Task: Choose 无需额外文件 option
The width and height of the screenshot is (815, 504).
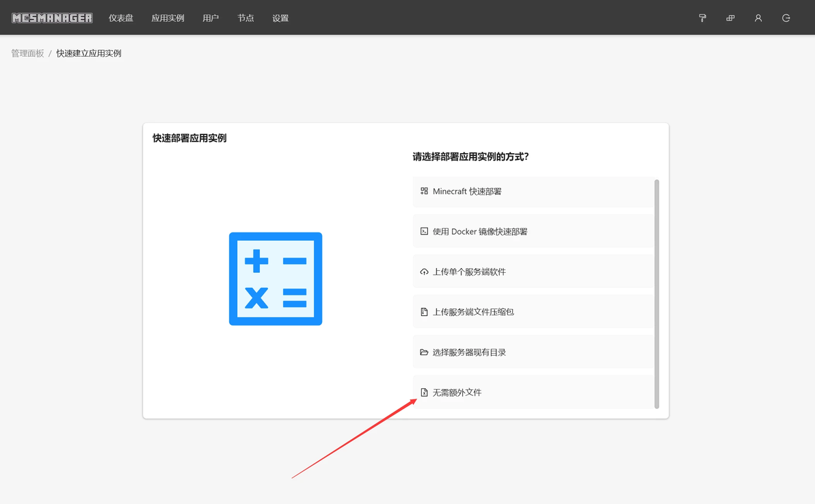Action: (x=533, y=392)
